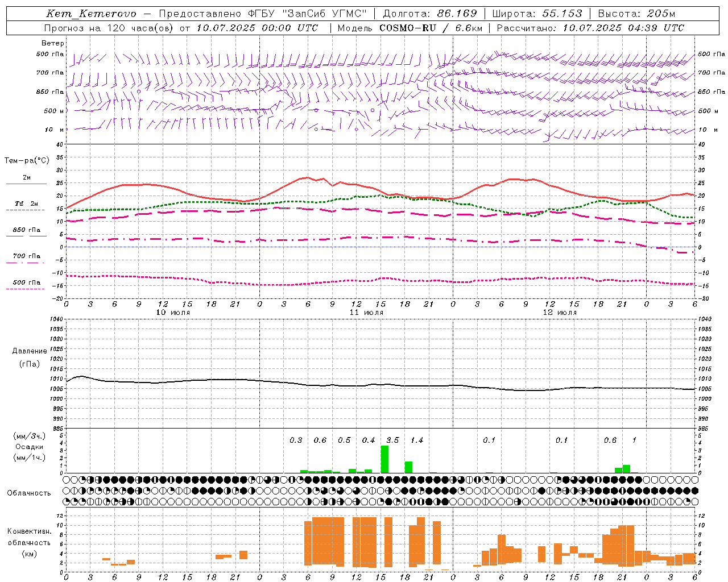Select the Модель COSMO-RU / 6.6км text
Screen dimensions: 728x582
click(410, 28)
